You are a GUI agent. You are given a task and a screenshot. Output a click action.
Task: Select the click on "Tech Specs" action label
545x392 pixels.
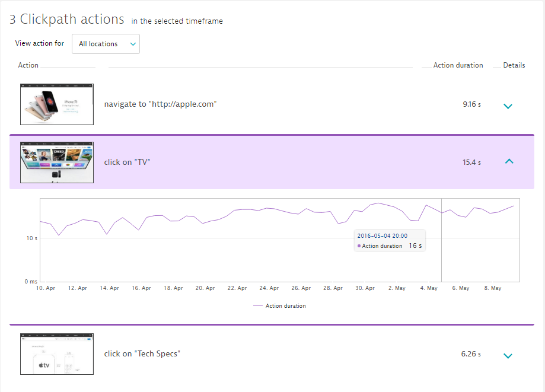tap(142, 354)
